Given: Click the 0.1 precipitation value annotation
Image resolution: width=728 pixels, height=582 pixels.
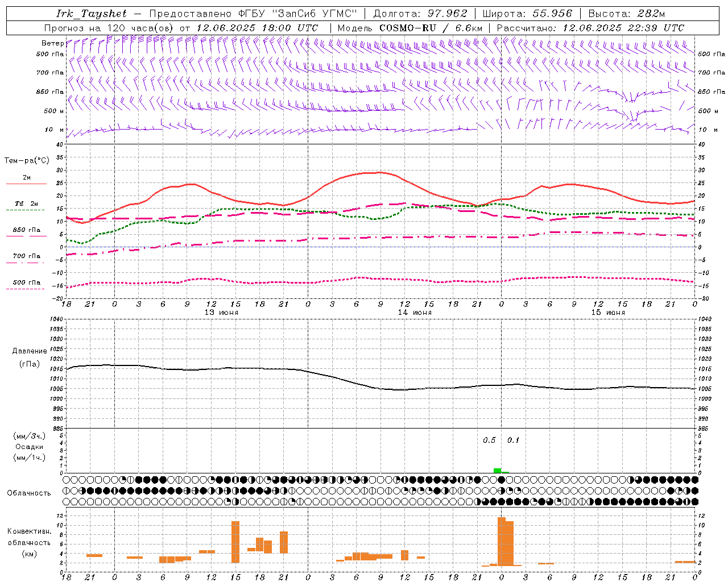Looking at the screenshot, I should click(x=513, y=440).
